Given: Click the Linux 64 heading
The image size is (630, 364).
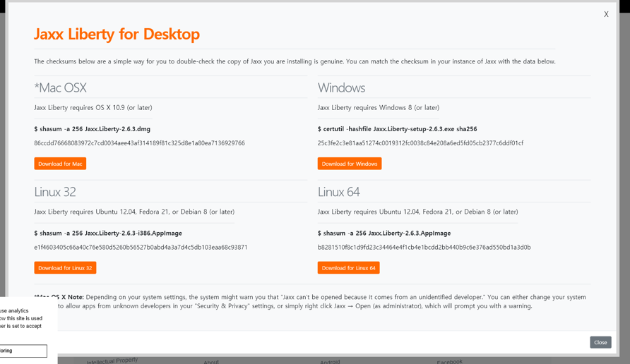Looking at the screenshot, I should pos(339,192).
